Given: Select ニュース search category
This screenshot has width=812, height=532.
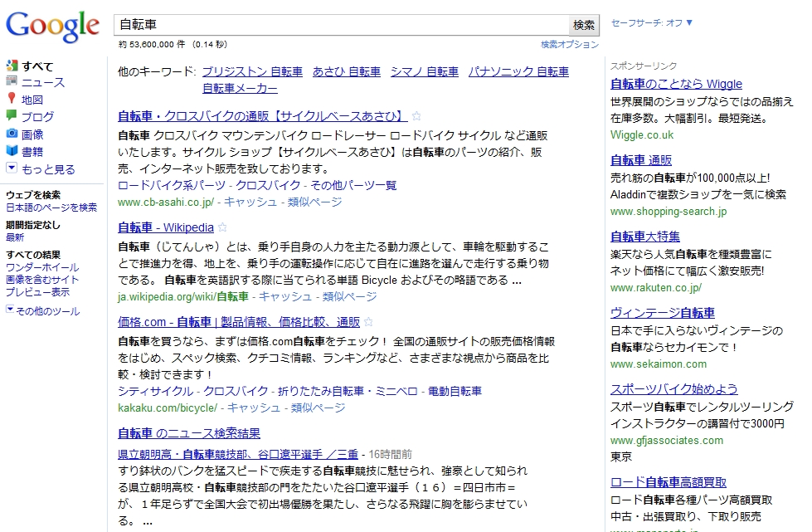Looking at the screenshot, I should click(43, 82).
